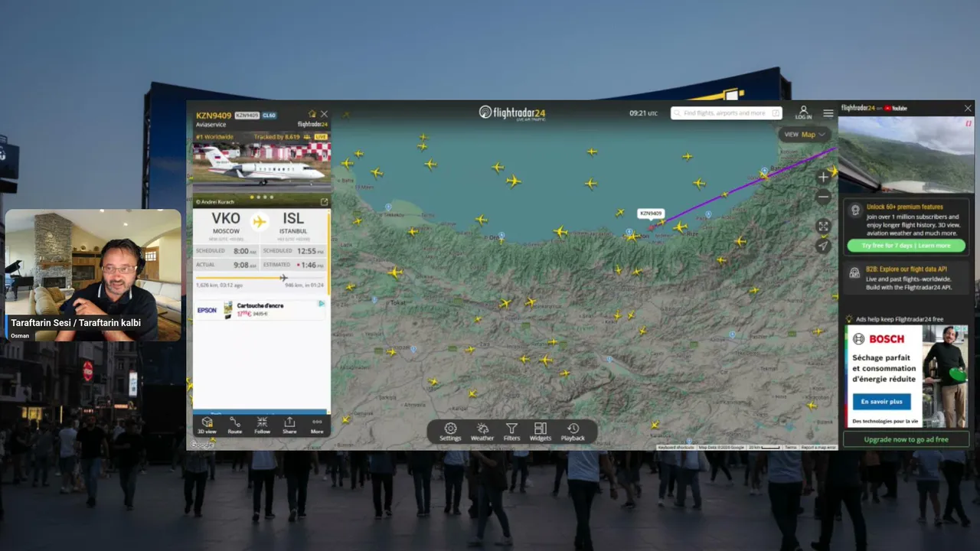The height and width of the screenshot is (551, 980).
Task: Open the Filters panel
Action: 511,432
